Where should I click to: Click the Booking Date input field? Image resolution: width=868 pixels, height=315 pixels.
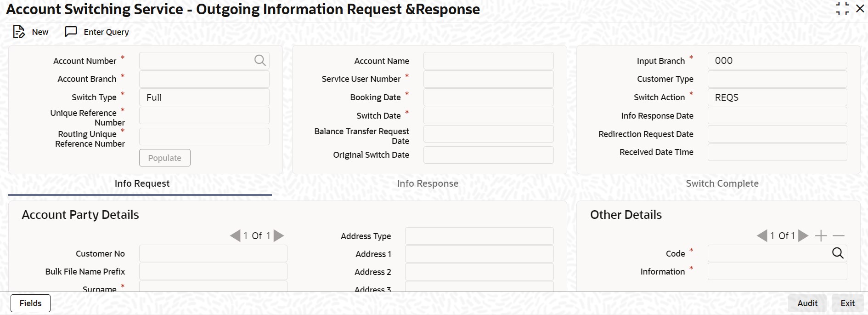(488, 97)
